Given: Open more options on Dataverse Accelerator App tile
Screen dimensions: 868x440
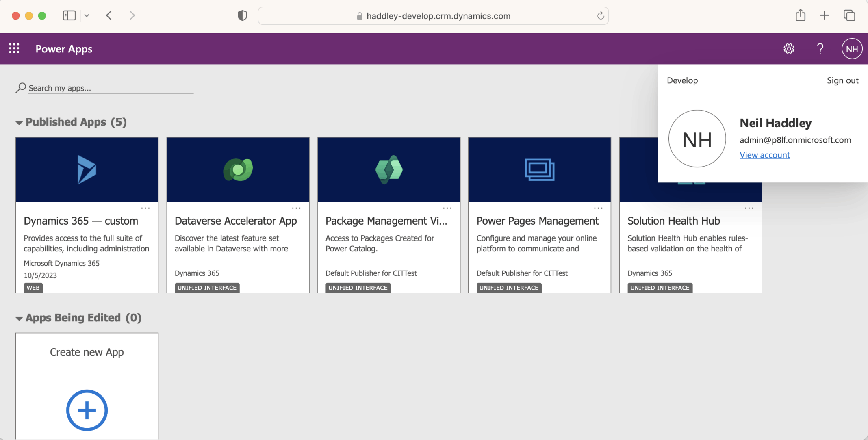Looking at the screenshot, I should (x=296, y=208).
